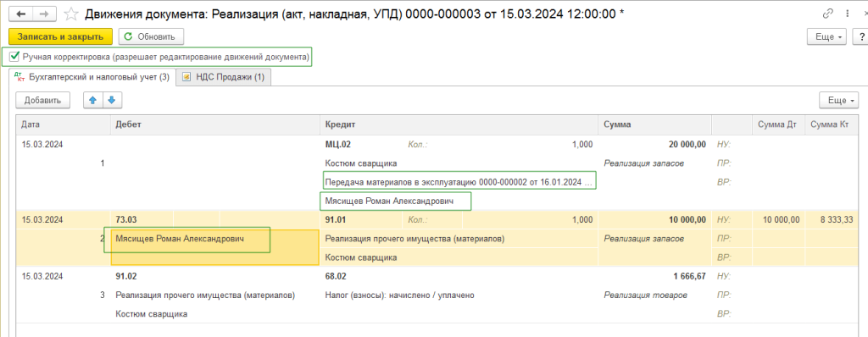Move entry down with blue arrow
Viewport: 868px width, 337px height.
[112, 100]
